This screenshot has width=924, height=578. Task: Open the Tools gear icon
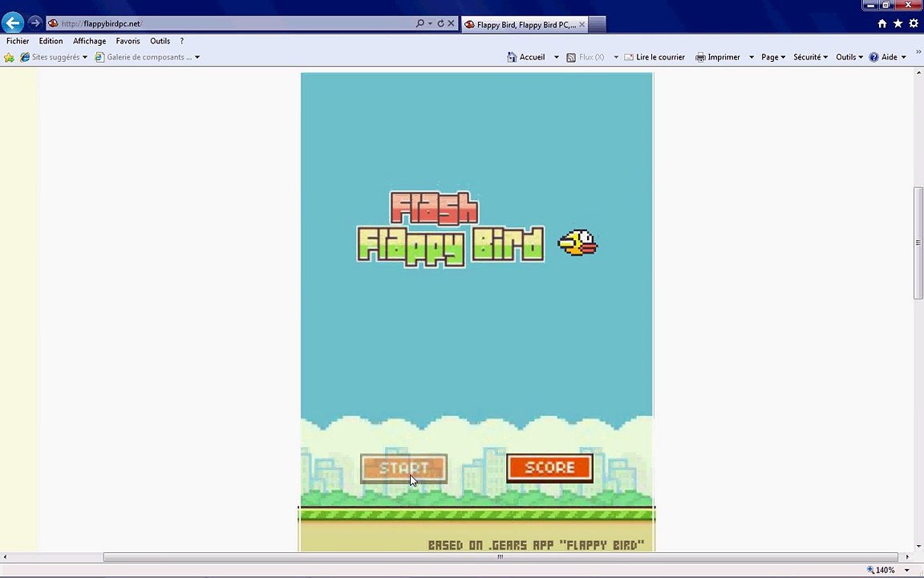pos(914,23)
